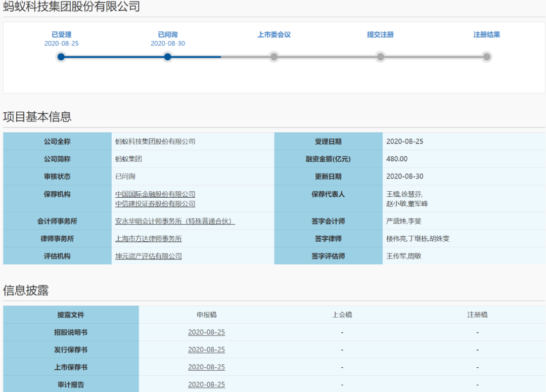The width and height of the screenshot is (546, 392).
Task: Open the 安永华明会计师事务所 accounting firm link
Action: (x=175, y=221)
